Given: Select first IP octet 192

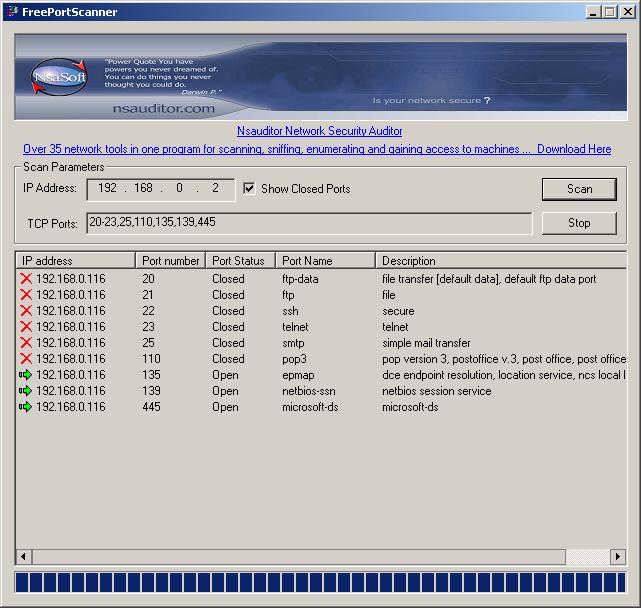Looking at the screenshot, I should (107, 188).
